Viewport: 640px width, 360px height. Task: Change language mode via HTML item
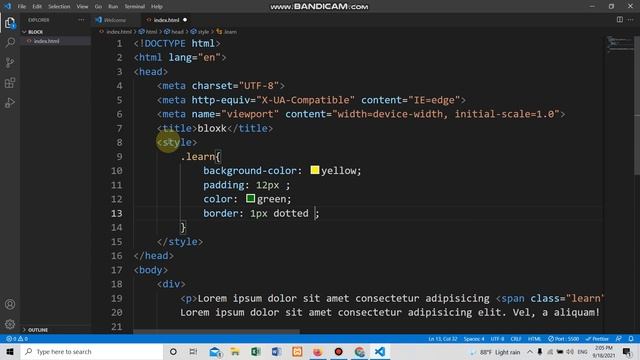tap(534, 339)
